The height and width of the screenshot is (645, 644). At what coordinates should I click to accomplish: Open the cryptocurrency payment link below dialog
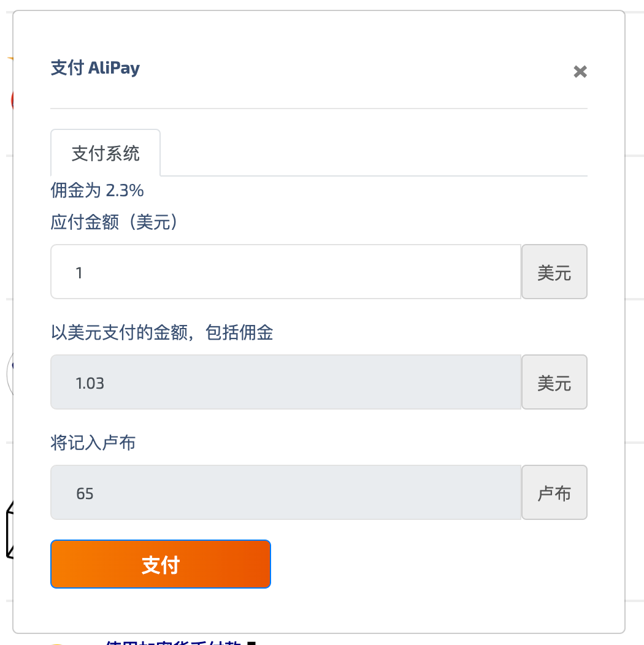[178, 641]
